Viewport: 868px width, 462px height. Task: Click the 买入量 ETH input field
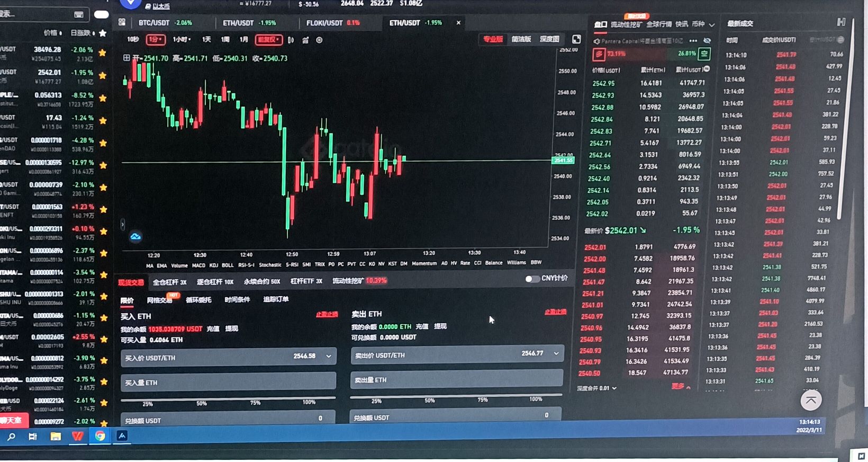click(x=228, y=382)
